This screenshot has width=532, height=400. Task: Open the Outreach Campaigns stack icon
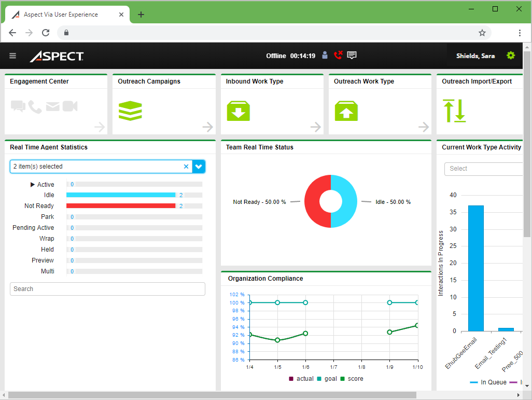[x=130, y=111]
